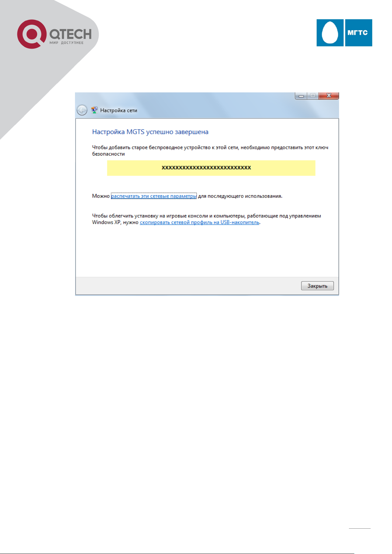Open скопировать сетевой профиль на USB-накопитель link

click(200, 222)
